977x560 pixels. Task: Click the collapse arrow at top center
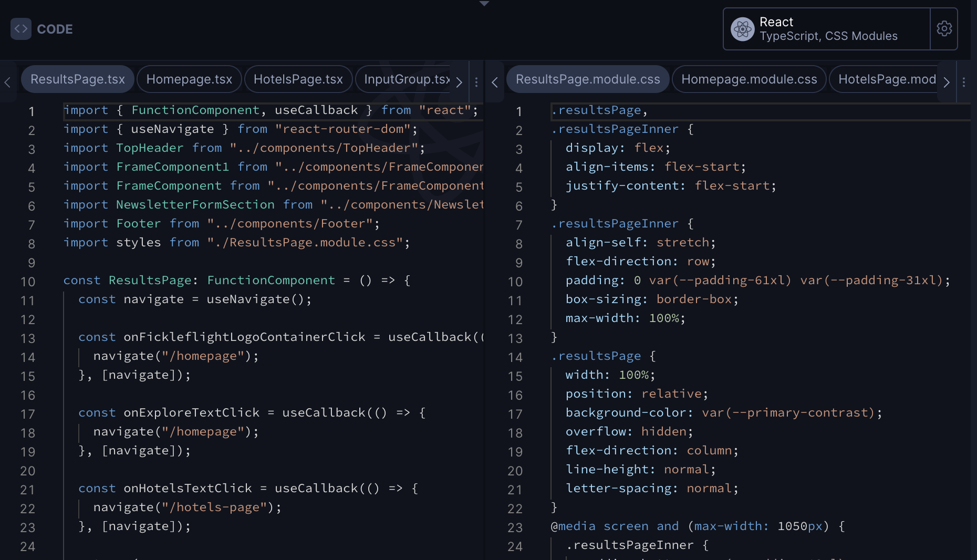(x=484, y=4)
